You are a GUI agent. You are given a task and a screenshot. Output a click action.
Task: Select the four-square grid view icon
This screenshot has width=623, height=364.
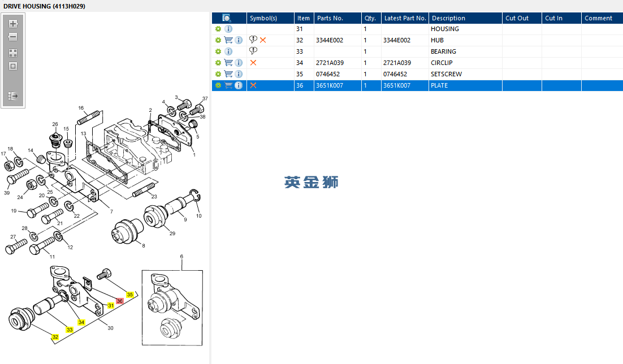13,53
